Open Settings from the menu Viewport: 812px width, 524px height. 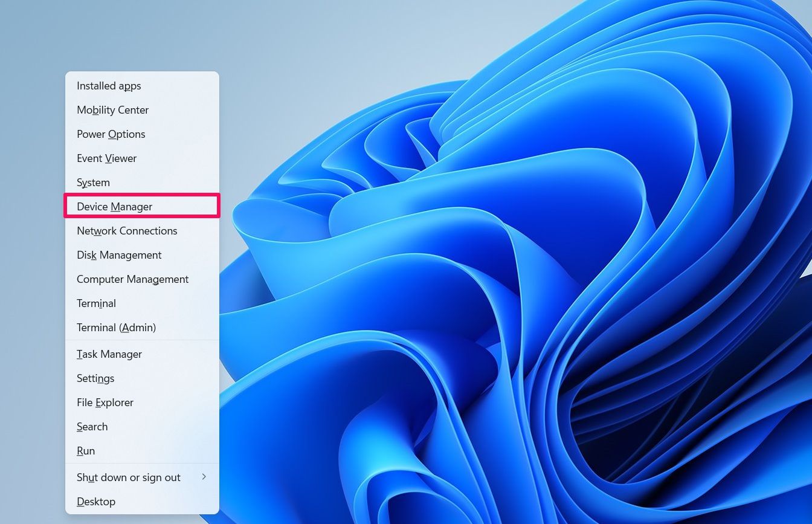(95, 378)
